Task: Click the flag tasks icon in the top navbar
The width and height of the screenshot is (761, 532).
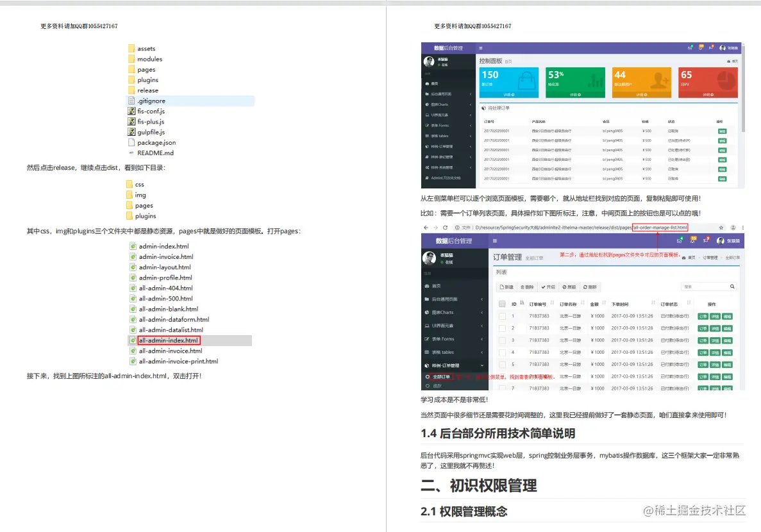Action: point(712,47)
